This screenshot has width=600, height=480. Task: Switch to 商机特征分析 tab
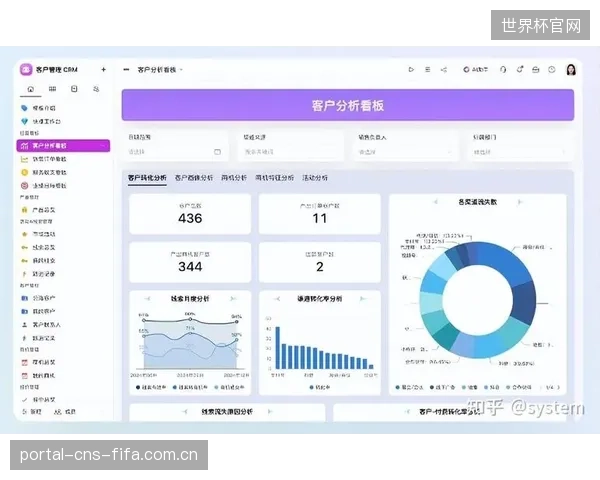[x=275, y=178]
